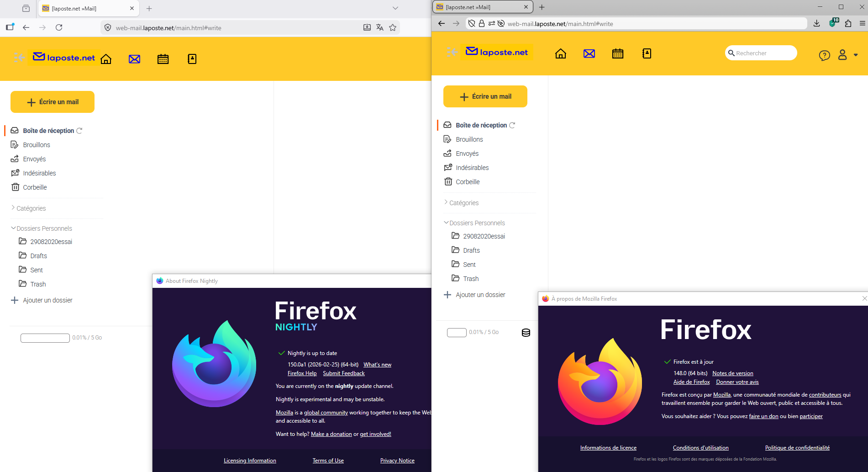This screenshot has width=868, height=472.
Task: Click the install app icon in the Nightly address bar
Action: point(367,27)
